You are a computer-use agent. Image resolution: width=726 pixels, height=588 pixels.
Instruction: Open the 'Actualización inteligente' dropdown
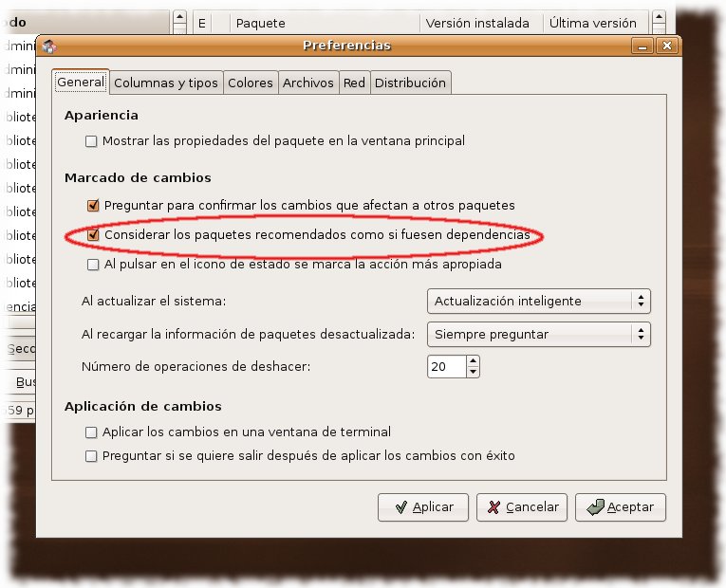pos(539,302)
